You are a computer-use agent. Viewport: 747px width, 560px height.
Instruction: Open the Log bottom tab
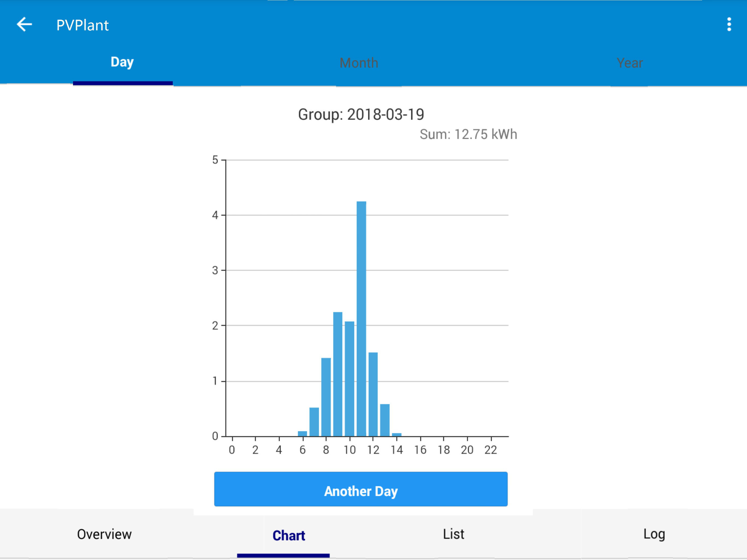654,534
